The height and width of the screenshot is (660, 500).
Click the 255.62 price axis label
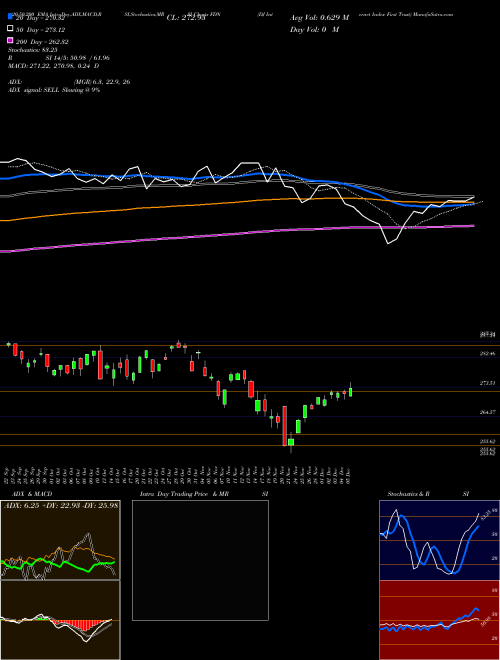487,441
